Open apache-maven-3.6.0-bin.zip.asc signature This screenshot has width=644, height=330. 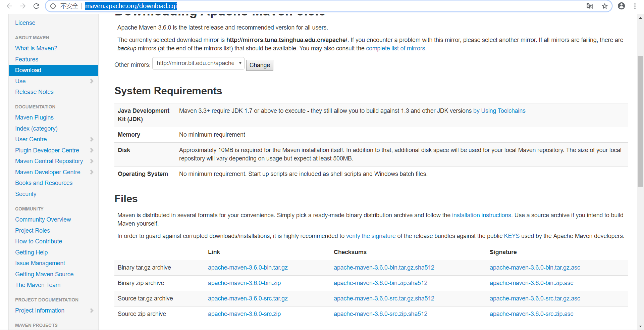[532, 283]
